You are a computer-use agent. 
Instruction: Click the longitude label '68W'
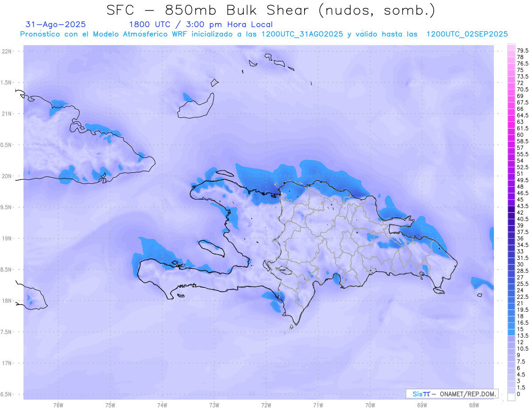click(x=474, y=405)
